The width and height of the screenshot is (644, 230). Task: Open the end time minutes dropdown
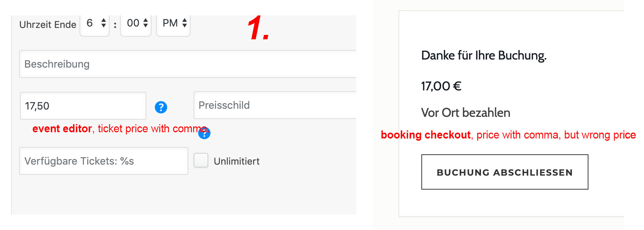[x=136, y=24]
